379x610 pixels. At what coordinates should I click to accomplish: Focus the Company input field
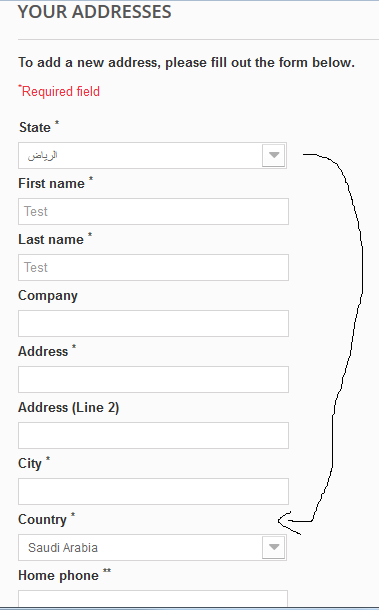coord(153,323)
